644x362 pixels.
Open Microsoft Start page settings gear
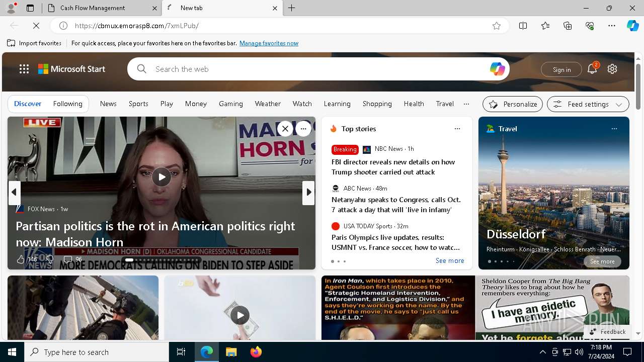point(612,69)
